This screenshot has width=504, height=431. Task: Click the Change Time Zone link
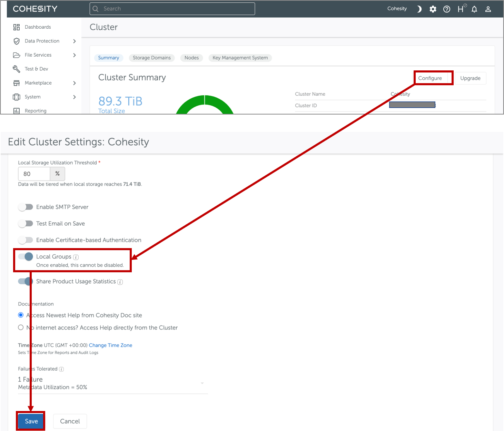click(x=110, y=345)
